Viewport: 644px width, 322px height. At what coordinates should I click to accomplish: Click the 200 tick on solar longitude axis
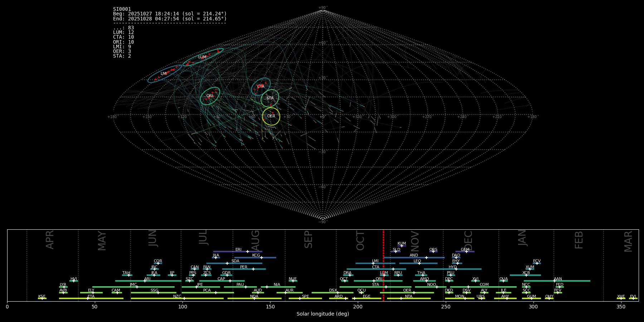pos(358,307)
